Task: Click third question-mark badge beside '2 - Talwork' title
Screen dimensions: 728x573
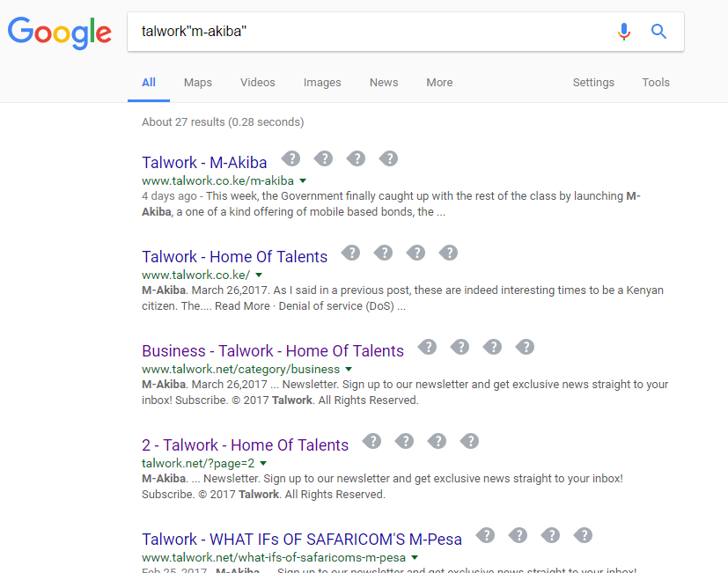Action: tap(437, 442)
